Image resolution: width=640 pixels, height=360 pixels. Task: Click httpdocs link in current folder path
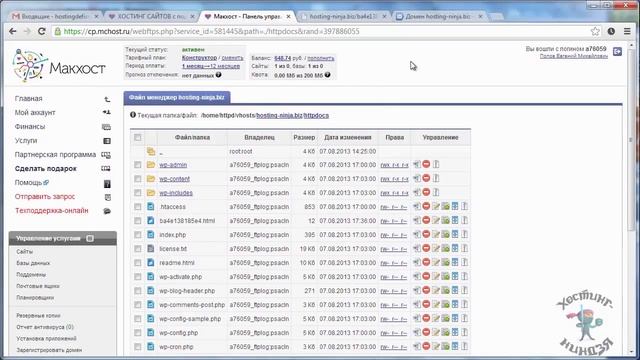pos(316,116)
